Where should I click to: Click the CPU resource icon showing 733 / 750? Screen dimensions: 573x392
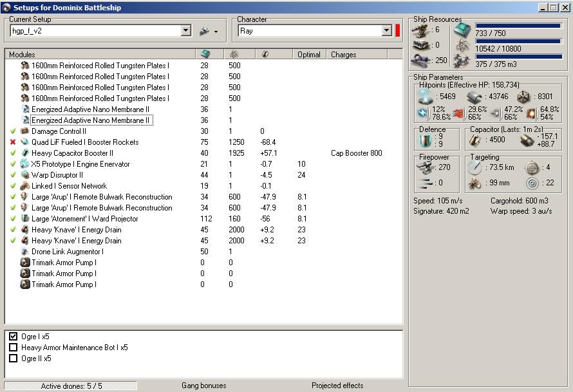click(462, 30)
